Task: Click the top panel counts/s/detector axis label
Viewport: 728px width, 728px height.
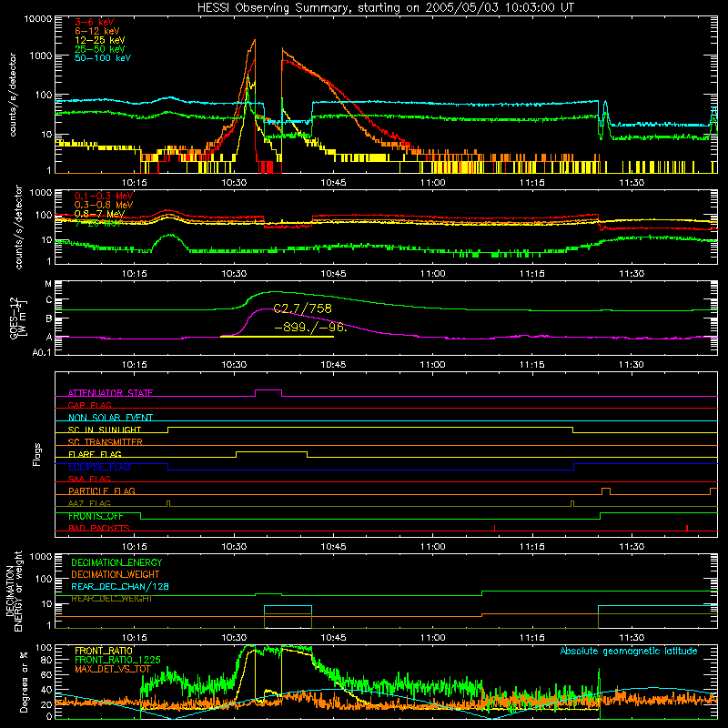Action: (12, 95)
